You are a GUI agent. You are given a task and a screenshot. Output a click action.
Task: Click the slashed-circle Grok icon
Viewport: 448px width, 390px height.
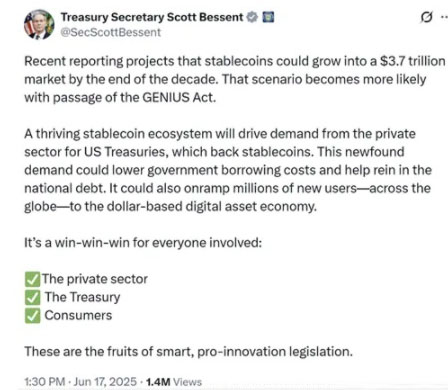point(426,17)
